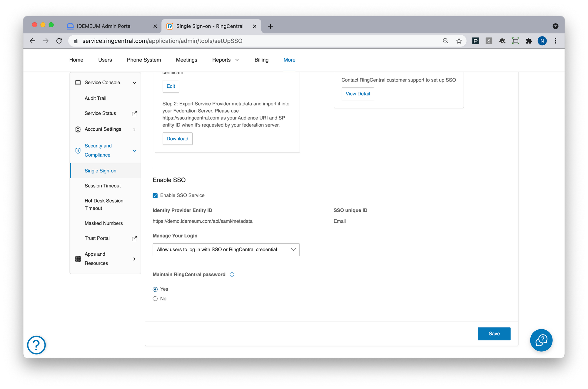This screenshot has width=588, height=389.
Task: Go to the Home menu
Action: [x=76, y=60]
